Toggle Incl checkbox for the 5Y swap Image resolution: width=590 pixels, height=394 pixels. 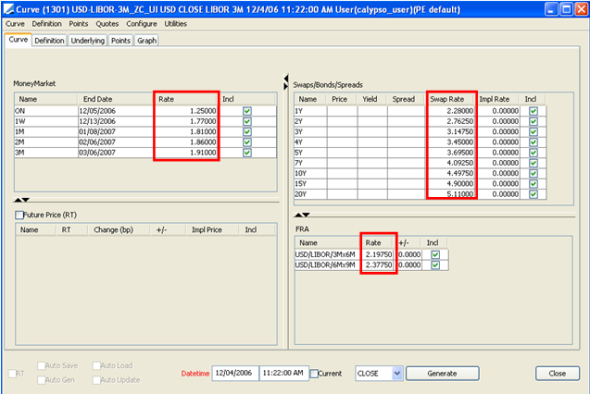[533, 152]
